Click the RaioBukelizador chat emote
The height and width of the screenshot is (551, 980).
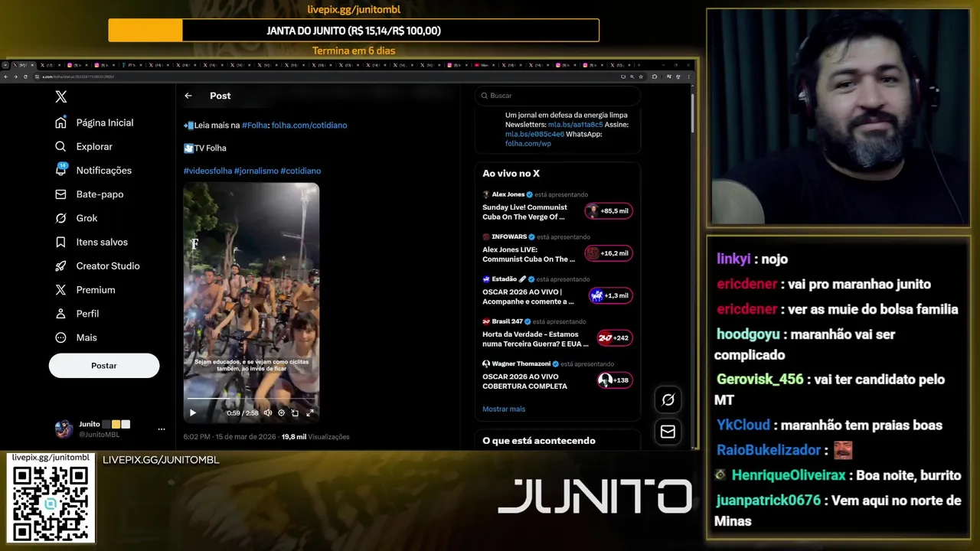point(843,450)
